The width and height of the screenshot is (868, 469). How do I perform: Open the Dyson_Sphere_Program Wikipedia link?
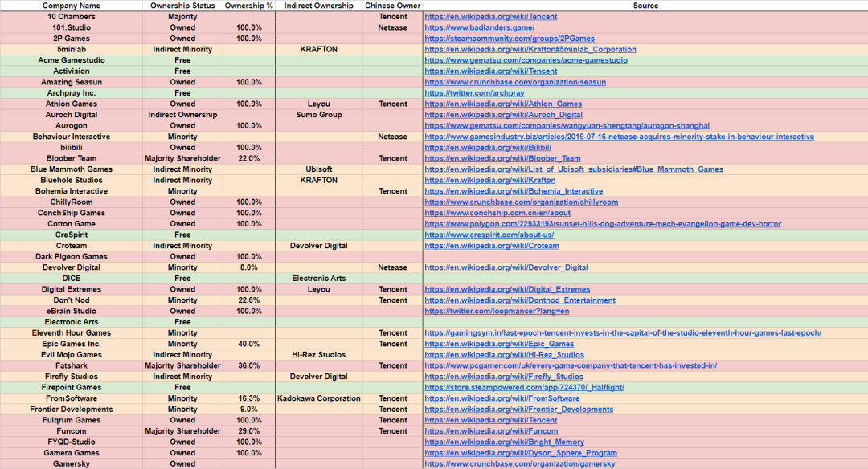(521, 453)
